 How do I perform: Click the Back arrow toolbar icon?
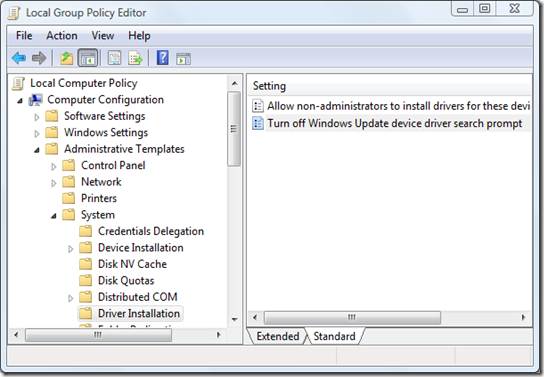(x=19, y=58)
